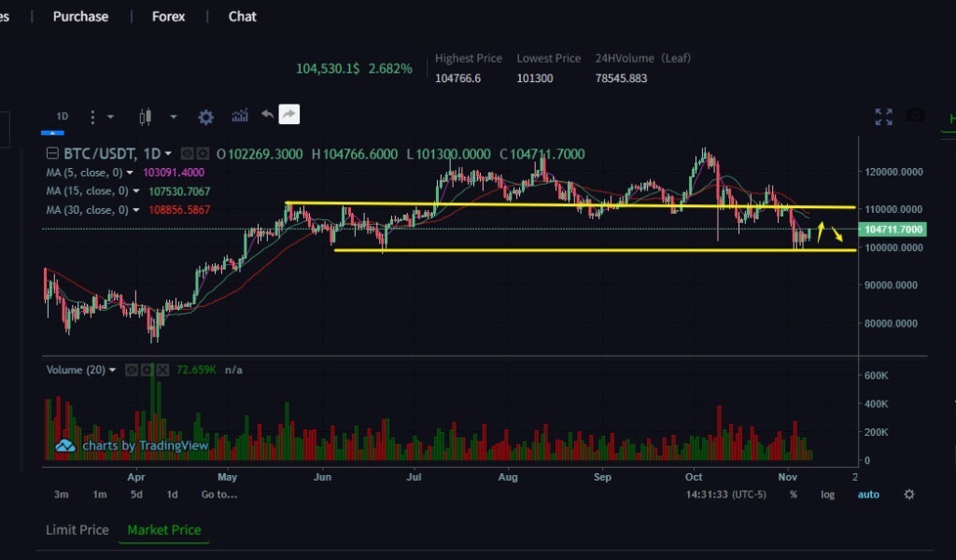Enter fullscreen chart mode
Viewport: 956px width, 560px height.
883,117
